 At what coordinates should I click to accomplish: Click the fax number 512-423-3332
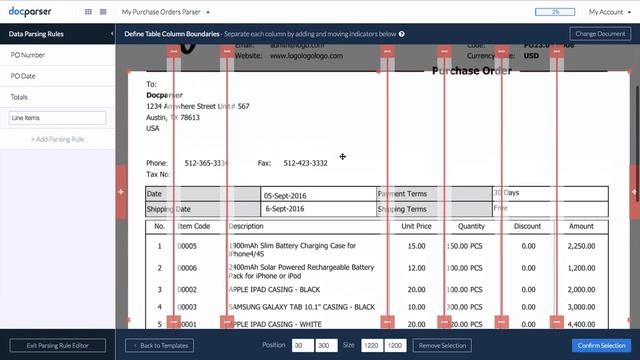pos(305,163)
